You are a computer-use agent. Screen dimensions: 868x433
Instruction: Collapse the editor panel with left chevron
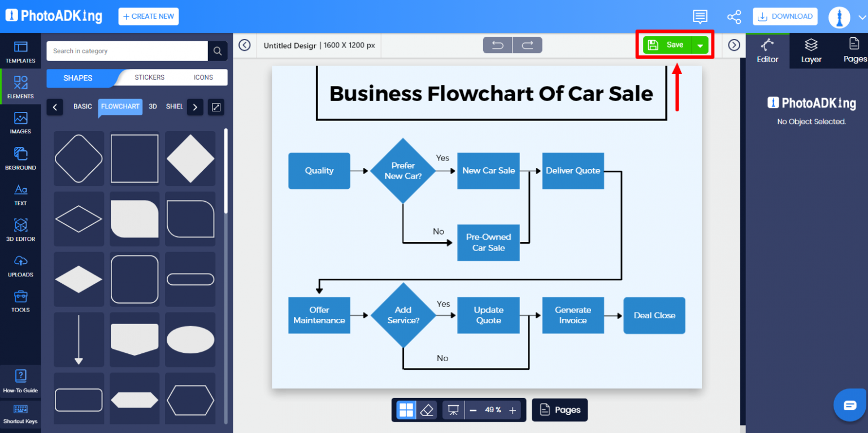(x=245, y=45)
